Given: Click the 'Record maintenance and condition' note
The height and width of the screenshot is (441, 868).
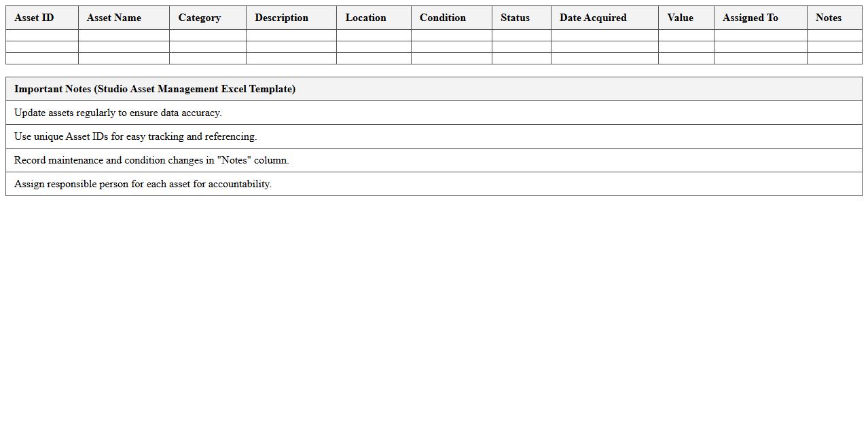Looking at the screenshot, I should click(x=151, y=160).
